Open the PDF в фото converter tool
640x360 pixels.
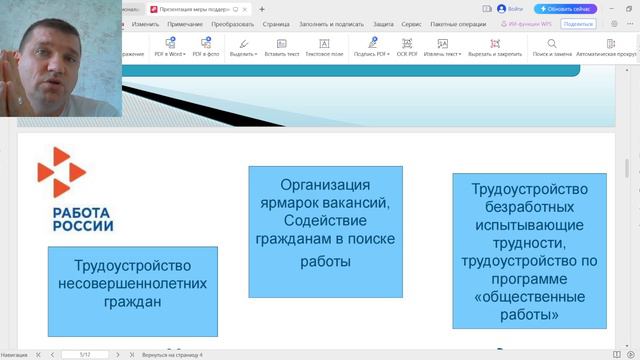pyautogui.click(x=206, y=47)
